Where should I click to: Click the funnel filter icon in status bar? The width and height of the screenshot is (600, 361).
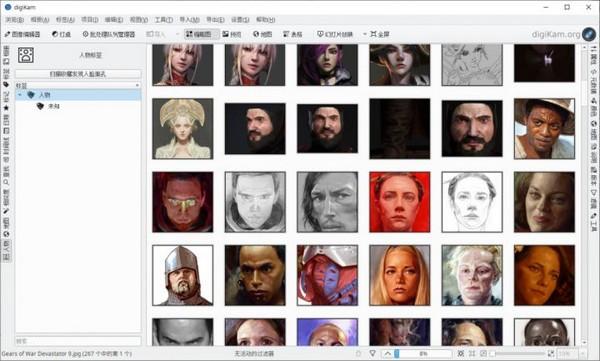tap(372, 353)
